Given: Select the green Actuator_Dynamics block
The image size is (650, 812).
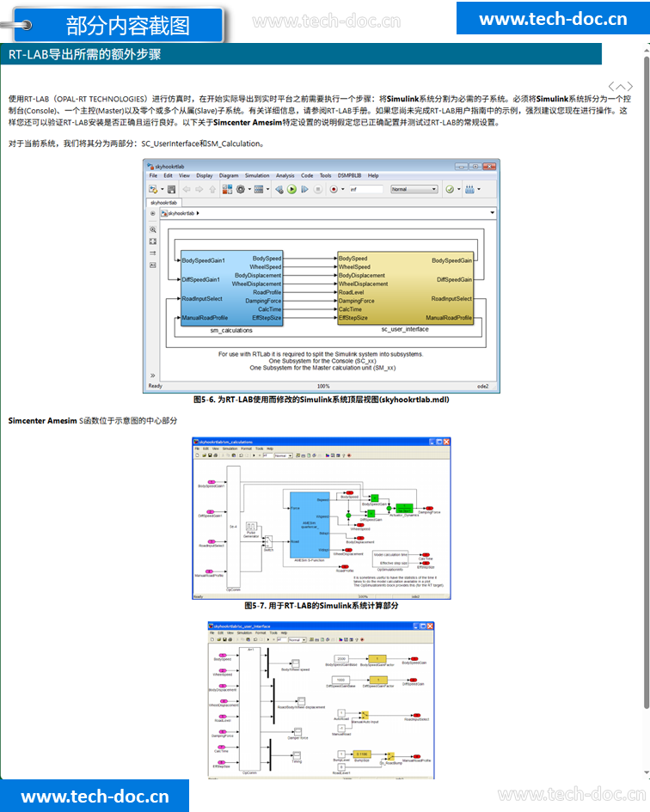Looking at the screenshot, I should (x=404, y=508).
